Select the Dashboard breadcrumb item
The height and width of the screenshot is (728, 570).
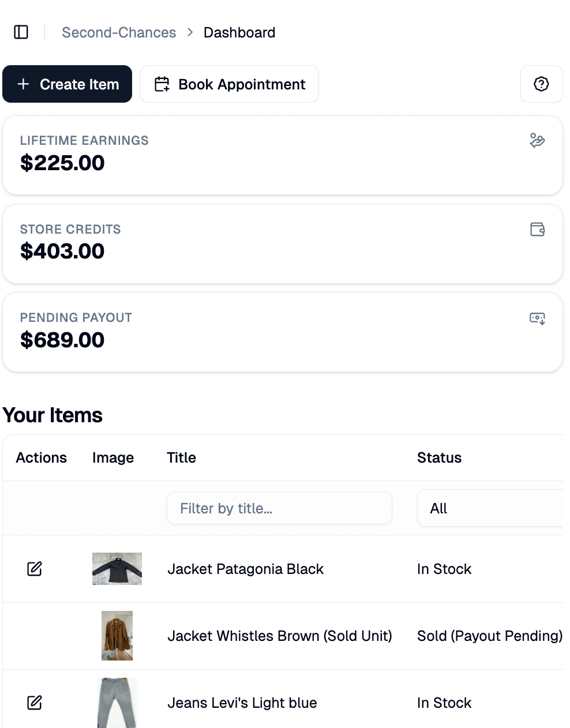click(239, 32)
